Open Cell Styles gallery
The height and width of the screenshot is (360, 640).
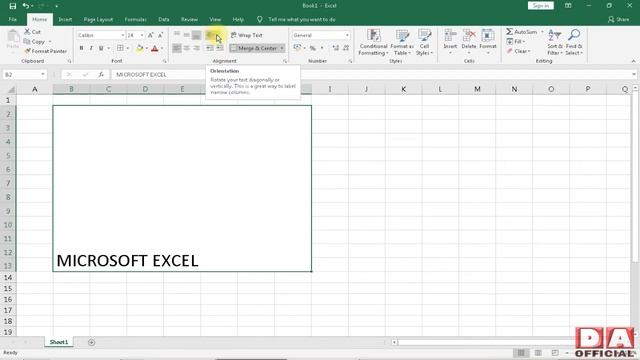[x=424, y=42]
